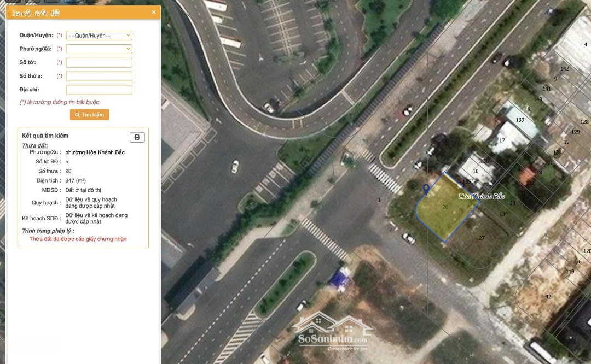Expand the Phường/Xã dropdown
This screenshot has height=364, width=591.
pyautogui.click(x=99, y=49)
